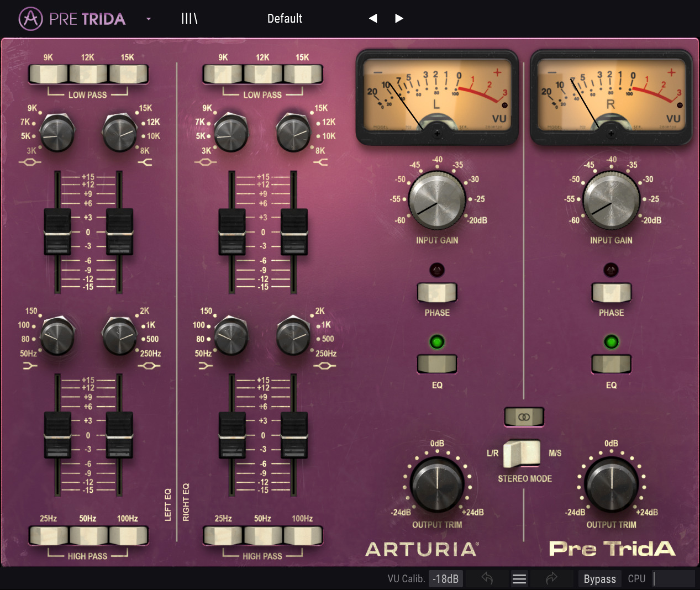This screenshot has height=590, width=700.
Task: Click Left EQ high-mid gain fader
Action: click(57, 231)
